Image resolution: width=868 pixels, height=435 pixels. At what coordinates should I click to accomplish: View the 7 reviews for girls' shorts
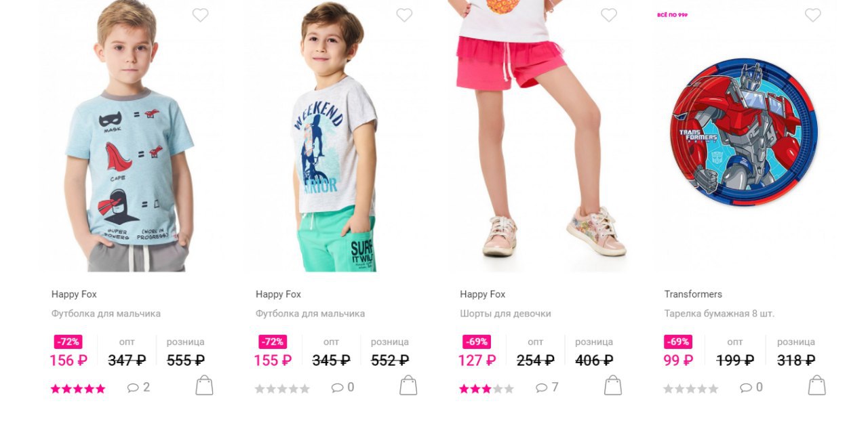pyautogui.click(x=547, y=388)
